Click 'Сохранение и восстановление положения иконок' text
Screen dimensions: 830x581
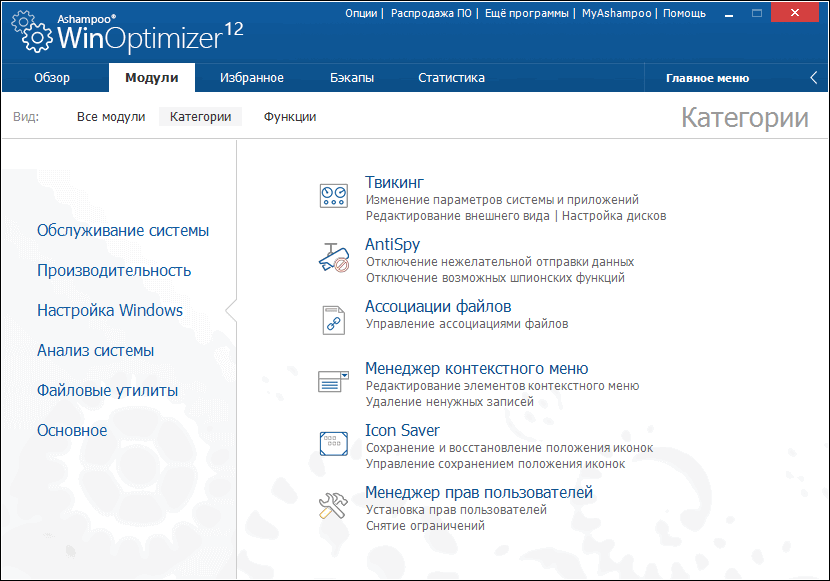point(510,448)
